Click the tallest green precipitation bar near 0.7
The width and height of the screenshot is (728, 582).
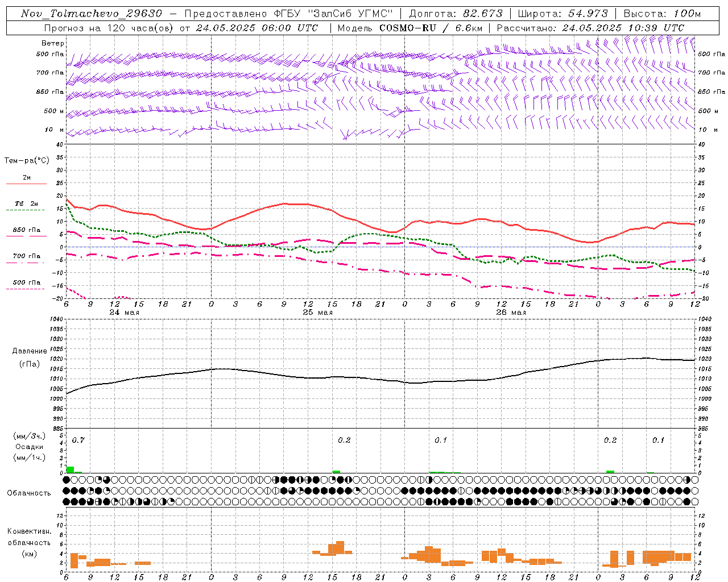[x=70, y=469]
